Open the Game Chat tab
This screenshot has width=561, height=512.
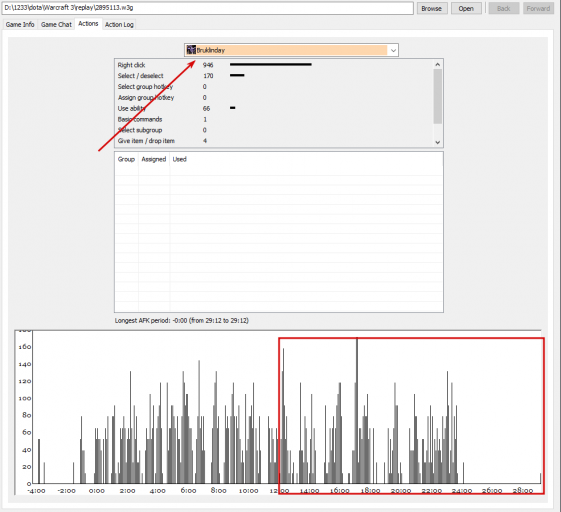click(56, 24)
